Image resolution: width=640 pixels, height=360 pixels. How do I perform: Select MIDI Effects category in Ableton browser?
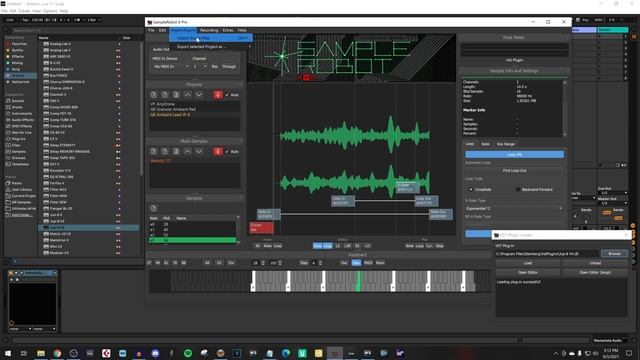tap(21, 126)
